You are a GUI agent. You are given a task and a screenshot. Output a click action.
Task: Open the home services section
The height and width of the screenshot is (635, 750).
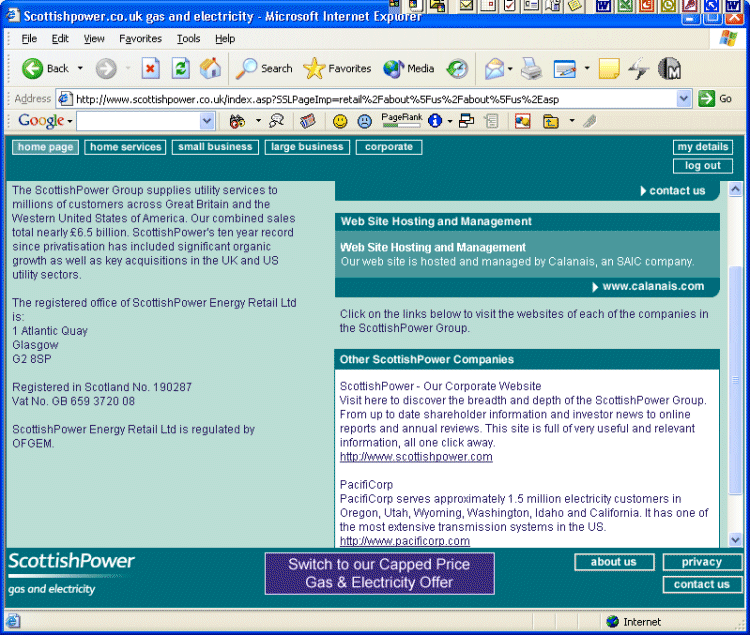pyautogui.click(x=125, y=147)
